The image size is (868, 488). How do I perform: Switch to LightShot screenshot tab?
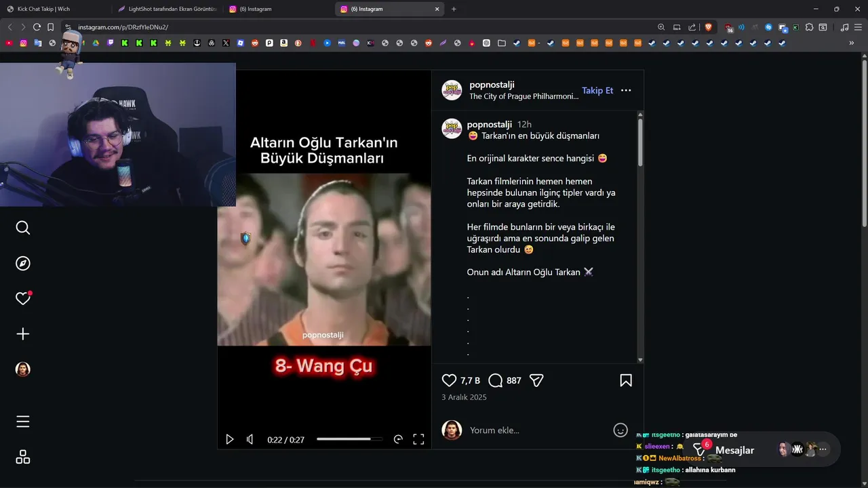tap(167, 9)
